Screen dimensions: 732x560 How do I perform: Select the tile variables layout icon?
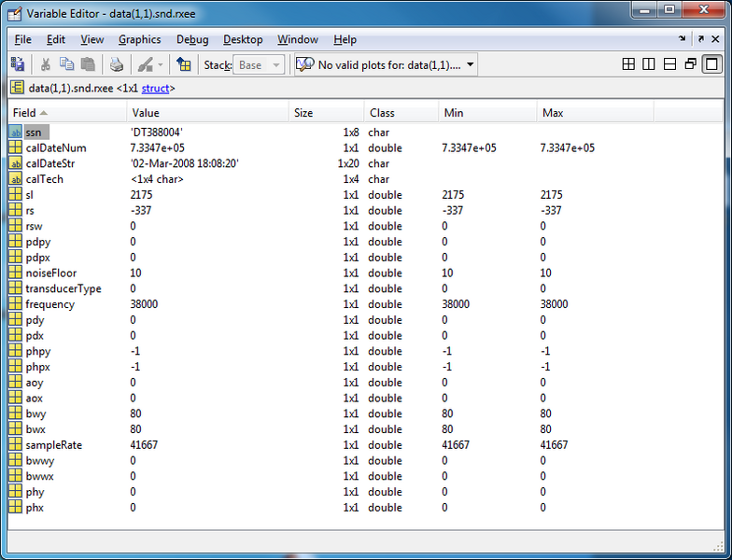point(628,63)
